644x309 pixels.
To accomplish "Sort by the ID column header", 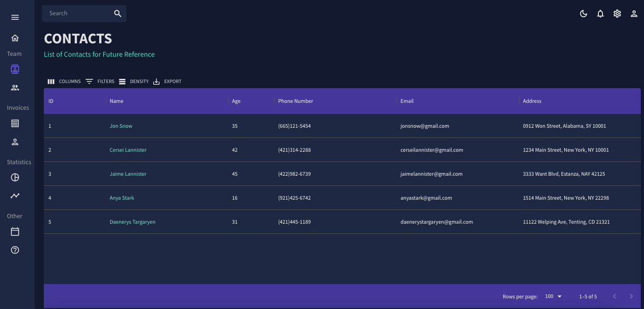I will point(51,101).
